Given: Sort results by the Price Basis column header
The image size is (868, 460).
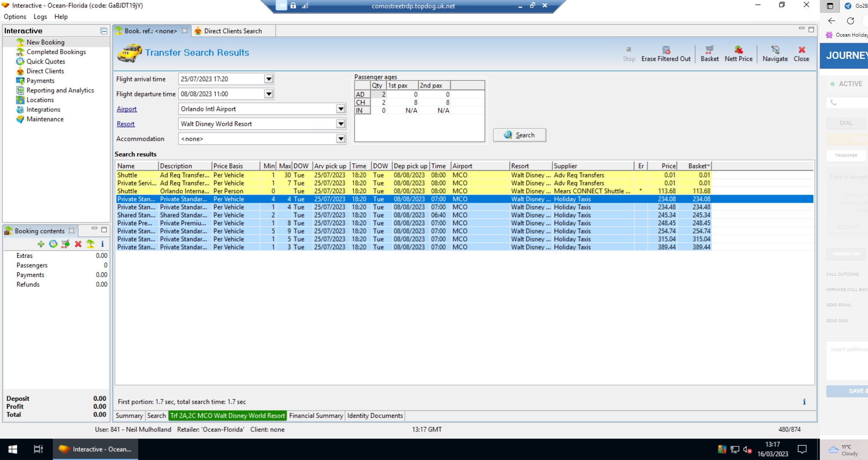Looking at the screenshot, I should coord(236,166).
